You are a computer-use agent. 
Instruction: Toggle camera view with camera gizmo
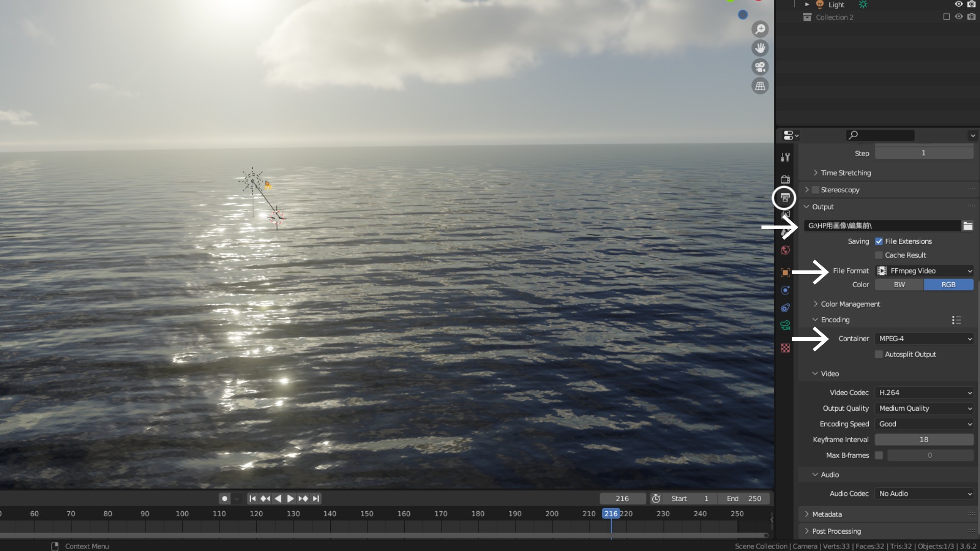point(760,67)
